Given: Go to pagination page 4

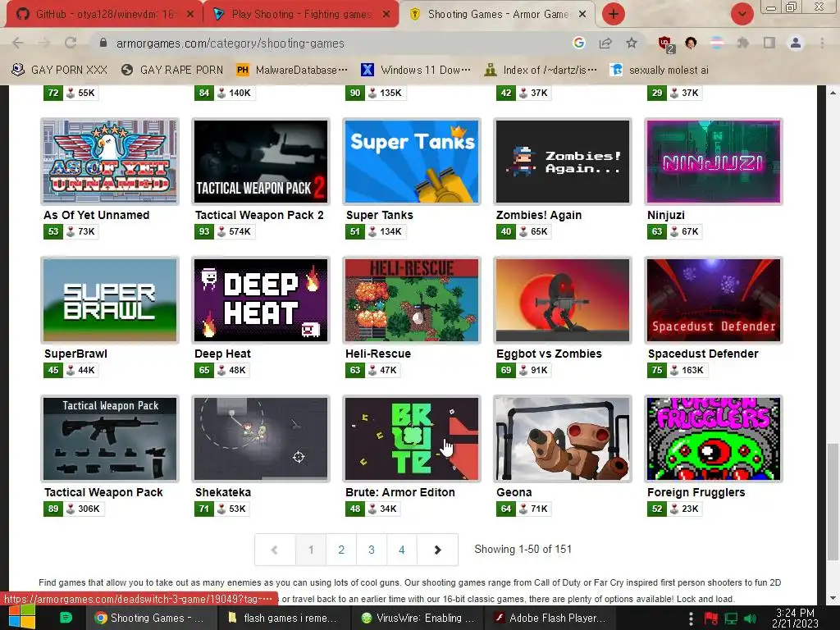Looking at the screenshot, I should (402, 550).
